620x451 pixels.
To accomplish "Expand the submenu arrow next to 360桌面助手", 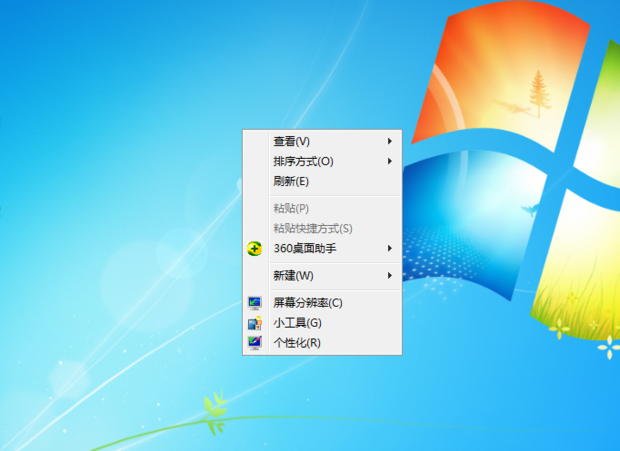I will click(x=390, y=248).
